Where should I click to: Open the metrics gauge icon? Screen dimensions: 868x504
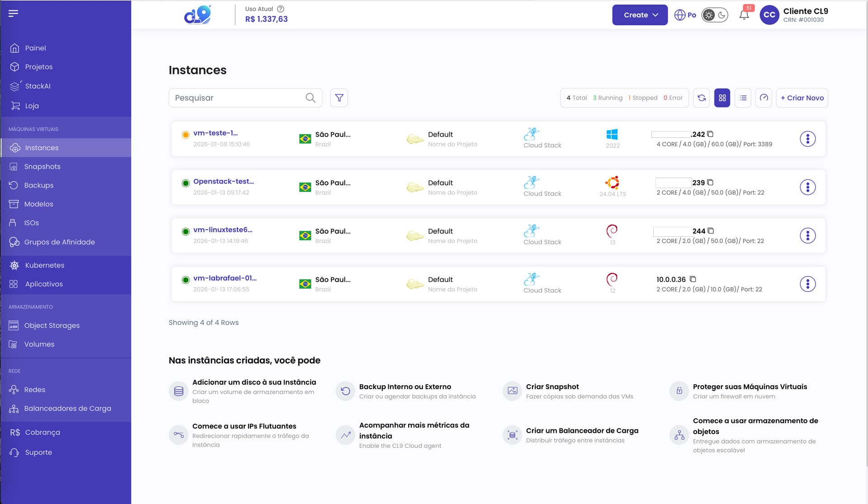(x=764, y=98)
